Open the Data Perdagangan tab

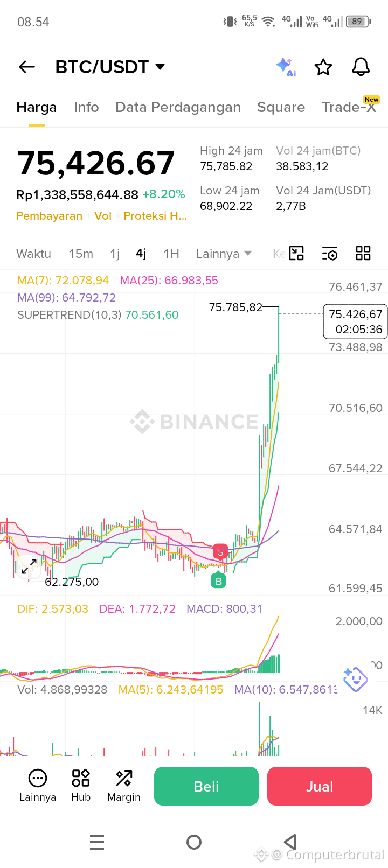178,107
